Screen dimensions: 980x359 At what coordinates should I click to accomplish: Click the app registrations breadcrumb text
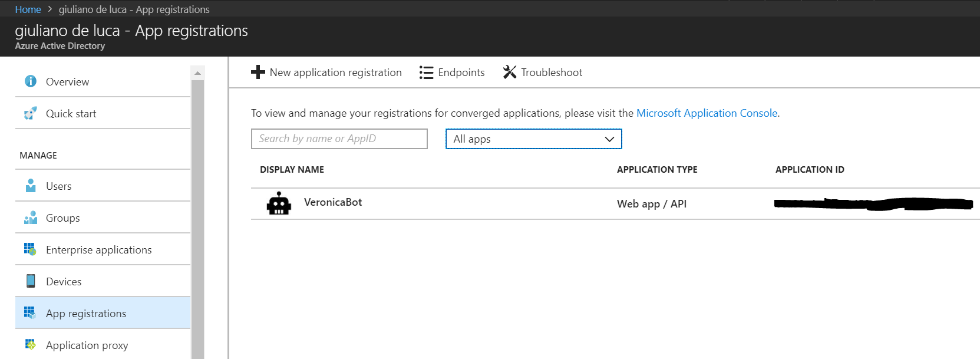[x=134, y=9]
